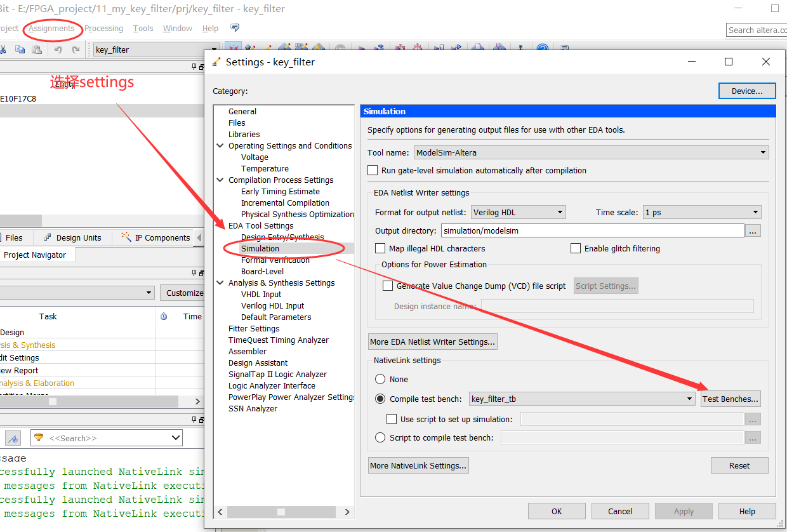Collapse Operating Settings and Conditions category
This screenshot has height=532, width=787.
click(x=220, y=145)
